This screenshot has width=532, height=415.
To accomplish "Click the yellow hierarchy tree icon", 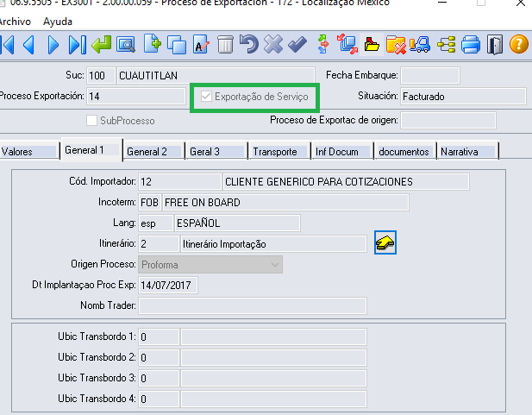I will [446, 45].
